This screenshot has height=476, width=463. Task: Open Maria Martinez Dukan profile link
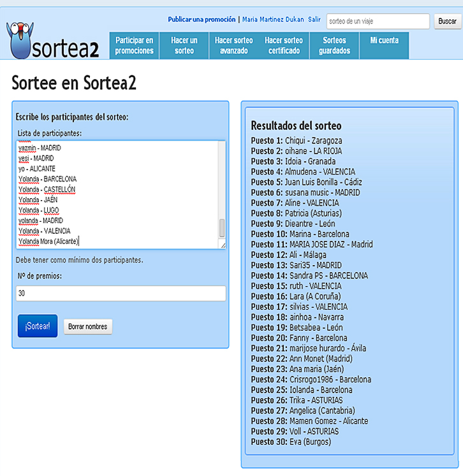(x=272, y=20)
